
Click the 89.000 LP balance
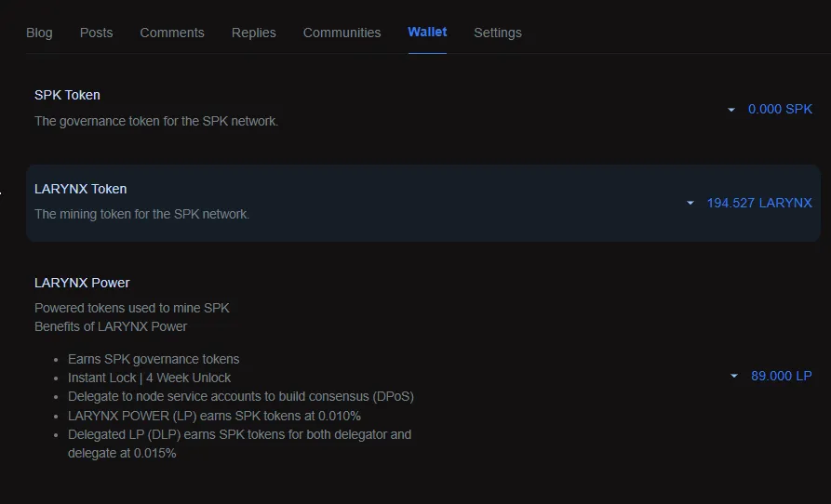781,376
